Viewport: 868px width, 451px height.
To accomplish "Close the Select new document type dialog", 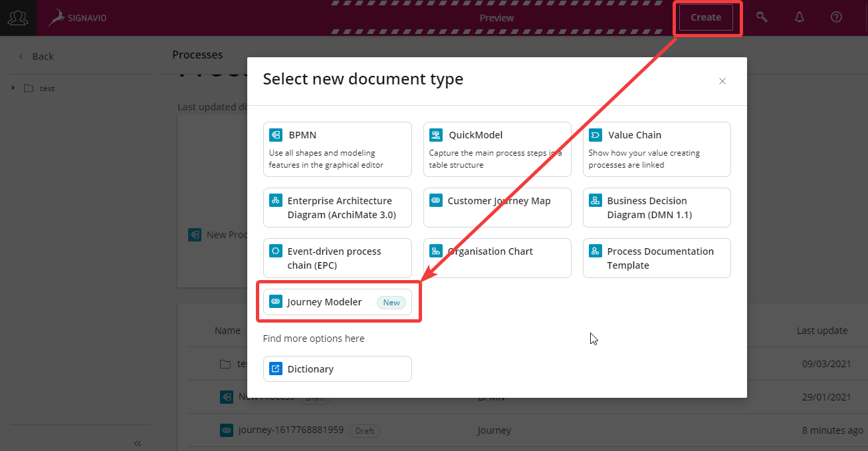I will [x=722, y=81].
